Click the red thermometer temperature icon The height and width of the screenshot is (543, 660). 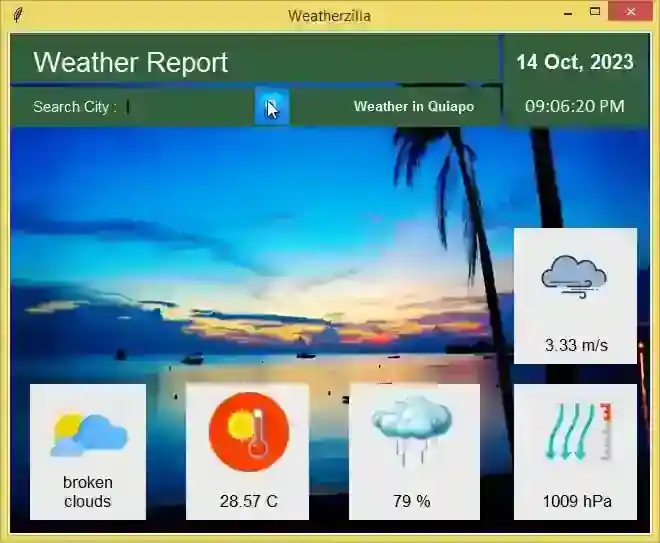click(249, 431)
